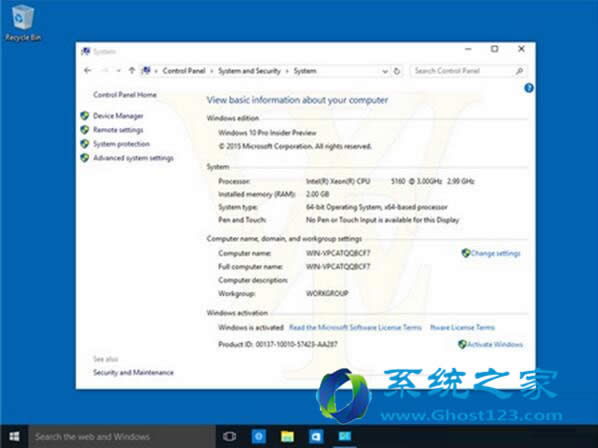Click the search magnifier icon
The width and height of the screenshot is (598, 448).
coord(519,71)
